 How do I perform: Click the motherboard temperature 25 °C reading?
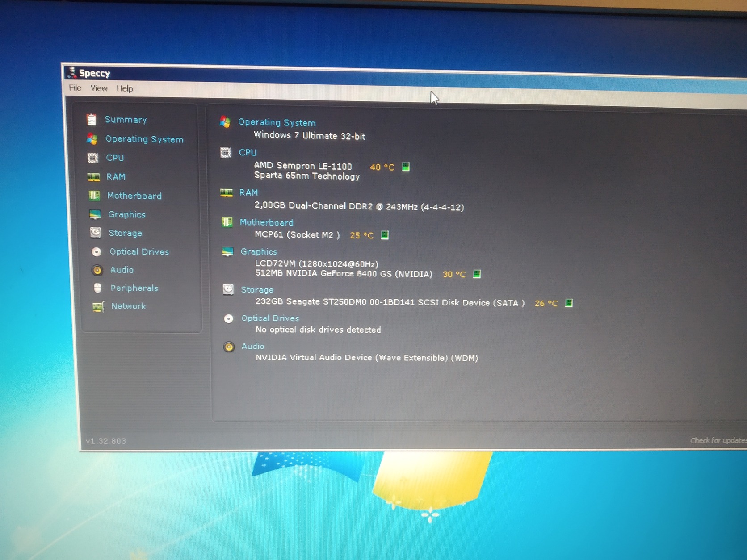(362, 235)
